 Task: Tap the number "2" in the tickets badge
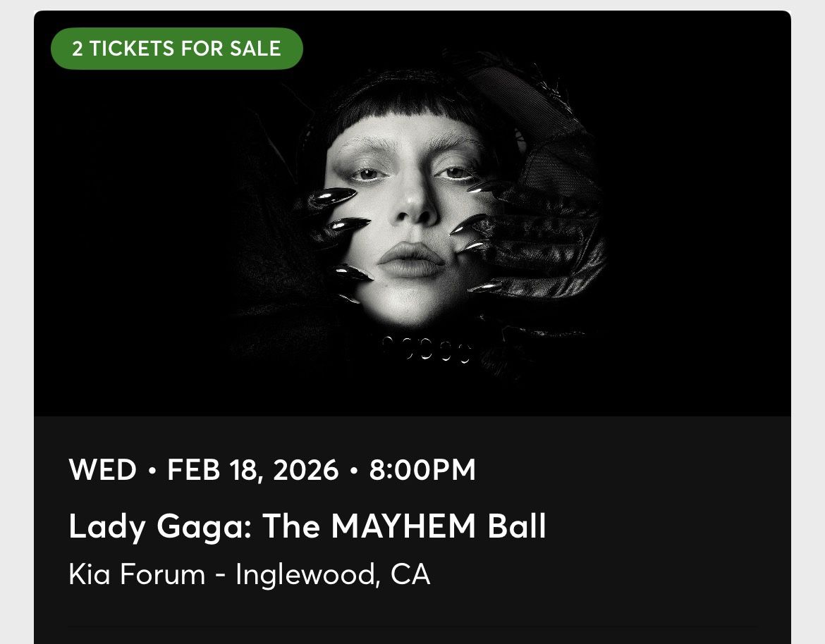click(x=76, y=49)
